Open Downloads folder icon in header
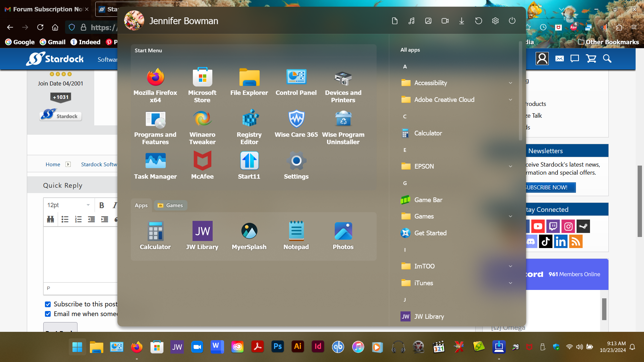 point(462,21)
